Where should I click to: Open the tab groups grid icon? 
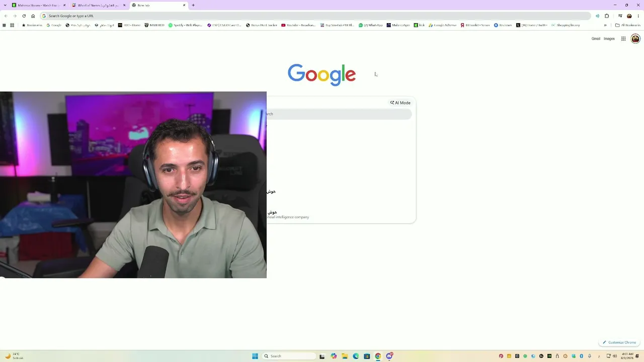click(x=12, y=25)
